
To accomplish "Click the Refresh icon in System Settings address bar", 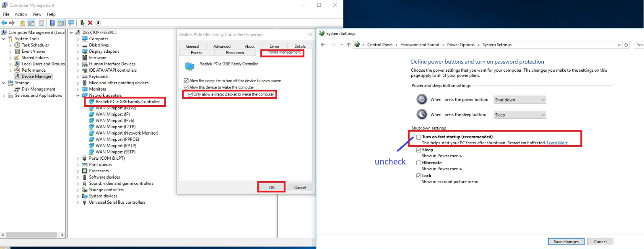I will [x=626, y=44].
